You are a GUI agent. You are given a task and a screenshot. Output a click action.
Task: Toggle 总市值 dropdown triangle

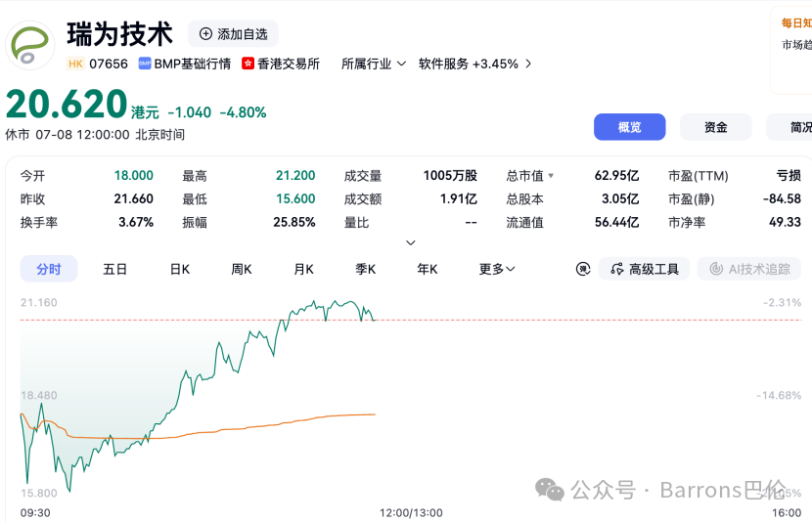pyautogui.click(x=551, y=176)
